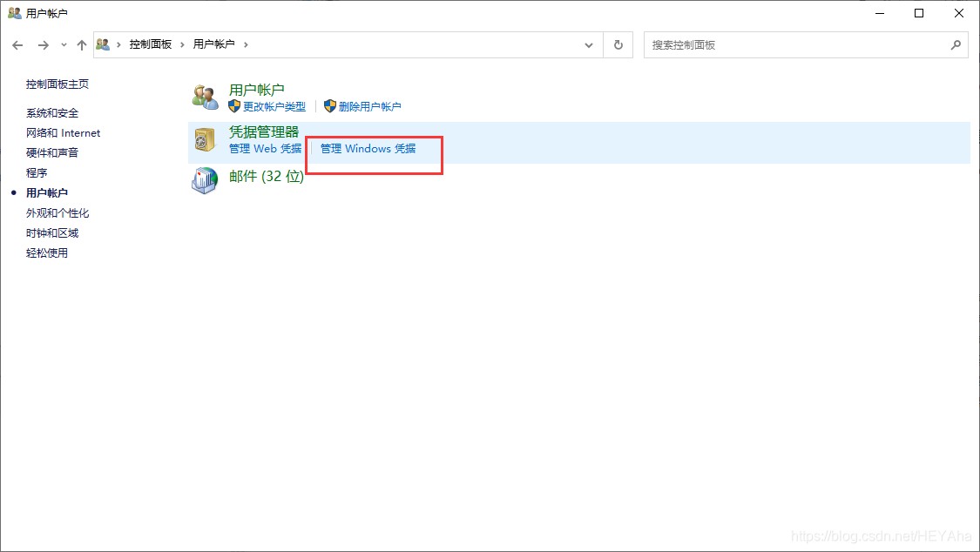980x552 pixels.
Task: Open 邮件 (32 位) heading
Action: click(267, 177)
